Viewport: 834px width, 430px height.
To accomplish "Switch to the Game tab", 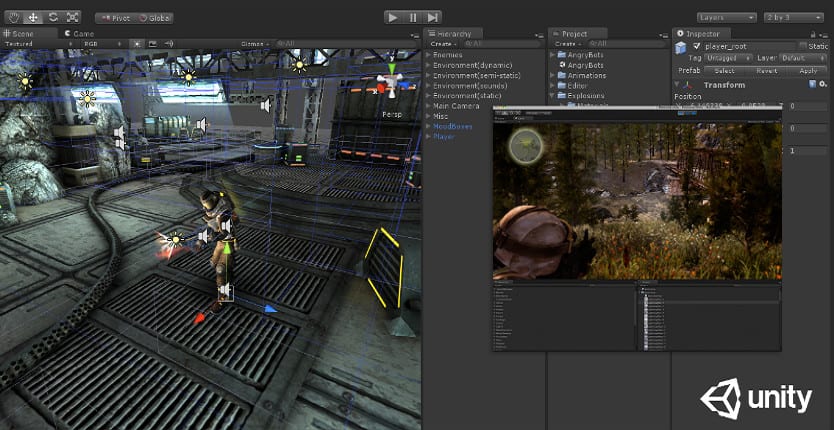I will [80, 33].
